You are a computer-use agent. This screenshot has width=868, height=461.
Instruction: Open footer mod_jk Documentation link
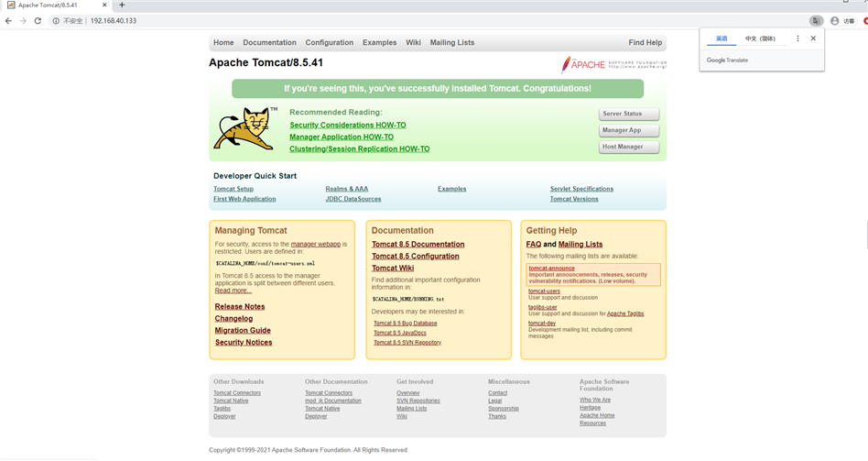click(x=332, y=401)
